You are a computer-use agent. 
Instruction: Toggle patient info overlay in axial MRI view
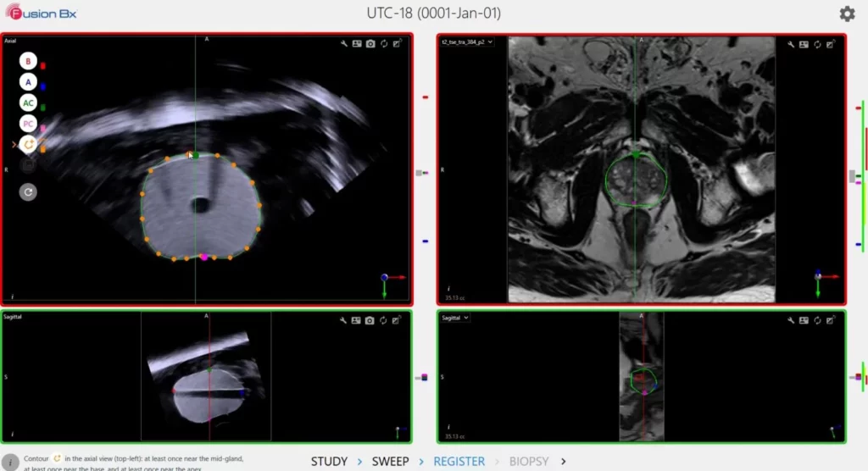point(804,44)
